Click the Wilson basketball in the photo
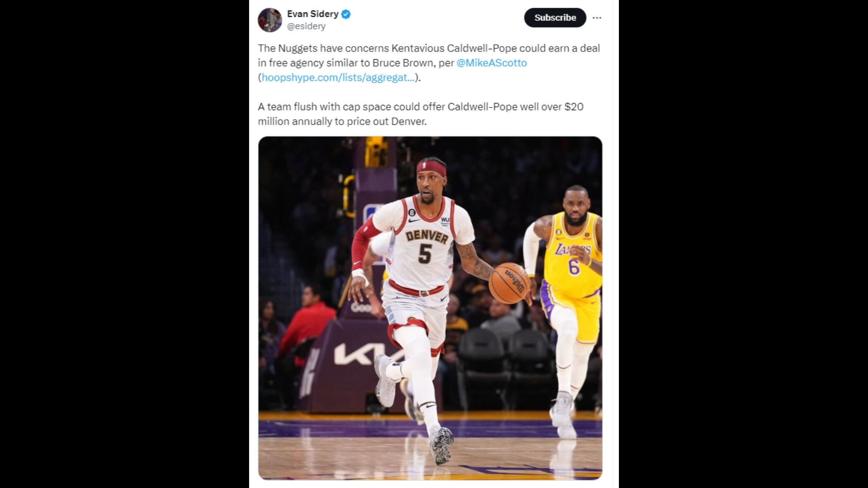 tap(509, 283)
